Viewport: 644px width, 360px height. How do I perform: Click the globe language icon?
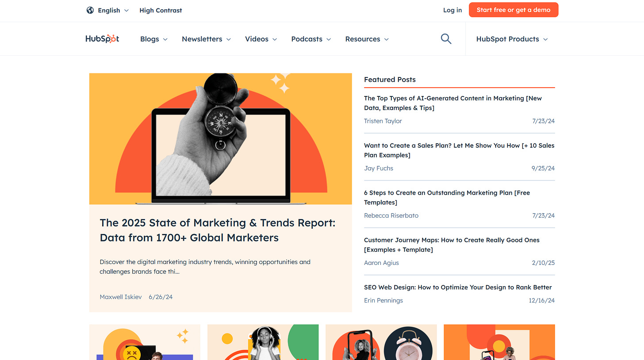pyautogui.click(x=90, y=10)
